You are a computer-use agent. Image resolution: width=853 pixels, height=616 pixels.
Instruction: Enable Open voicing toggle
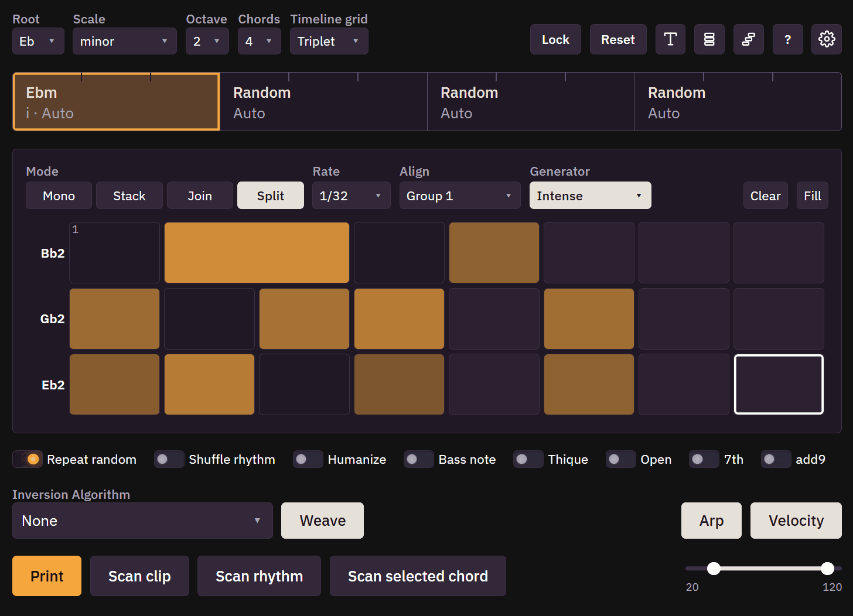pyautogui.click(x=621, y=459)
